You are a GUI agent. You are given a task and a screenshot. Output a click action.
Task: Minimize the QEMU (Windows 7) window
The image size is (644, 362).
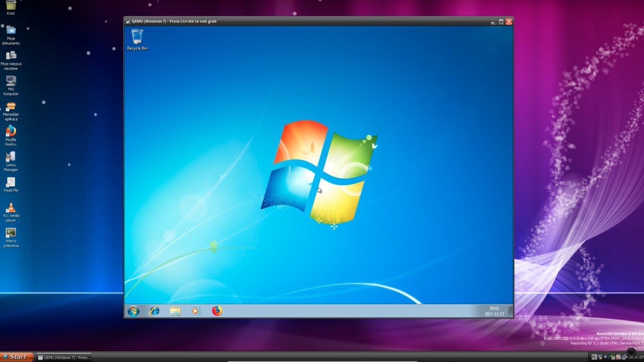[x=493, y=22]
